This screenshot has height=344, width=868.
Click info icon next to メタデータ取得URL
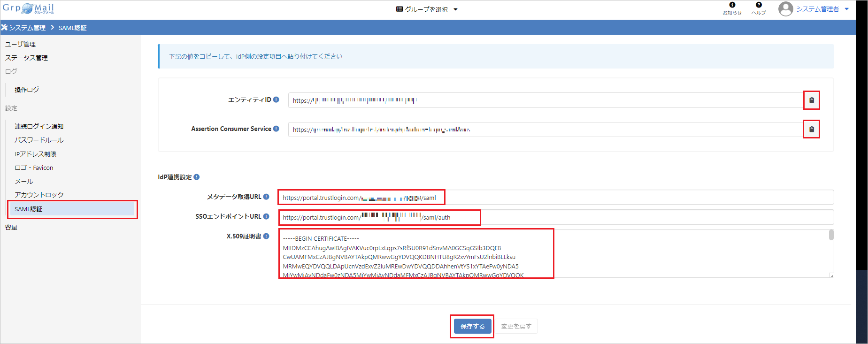(x=266, y=197)
